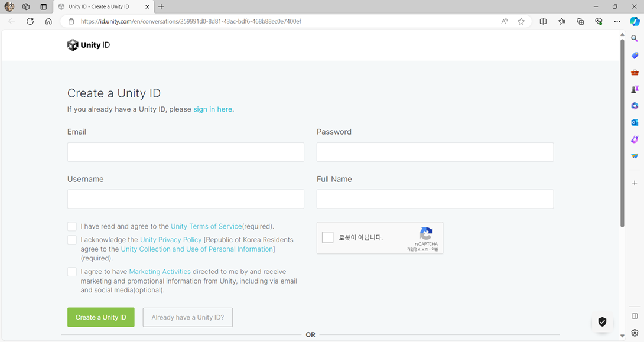Viewport: 644px width, 342px height.
Task: Open sidebar settings gear icon
Action: pos(635,333)
